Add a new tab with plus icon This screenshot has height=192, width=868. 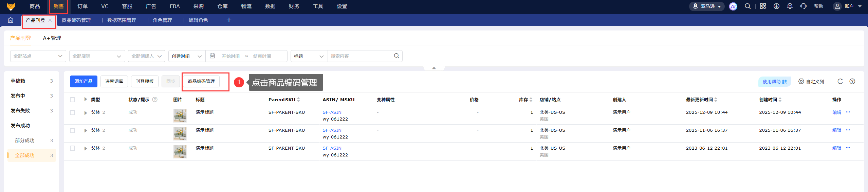(x=229, y=20)
